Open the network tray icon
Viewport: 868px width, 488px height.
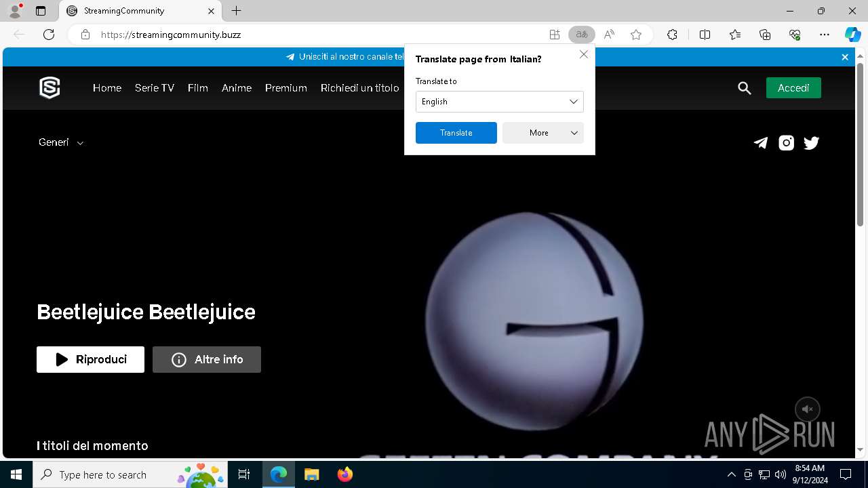pos(764,474)
